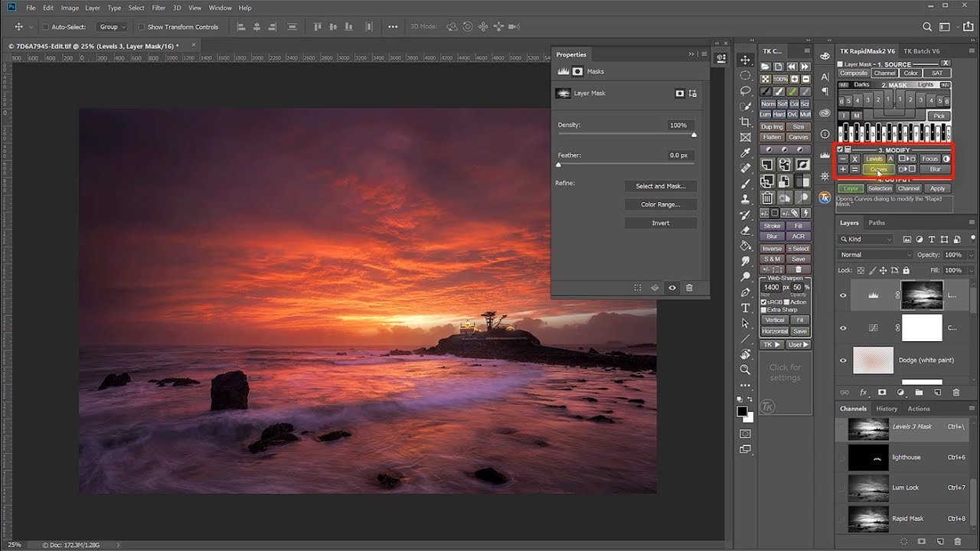Select the Eyedropper tool
This screenshot has width=980, height=551.
tap(745, 153)
